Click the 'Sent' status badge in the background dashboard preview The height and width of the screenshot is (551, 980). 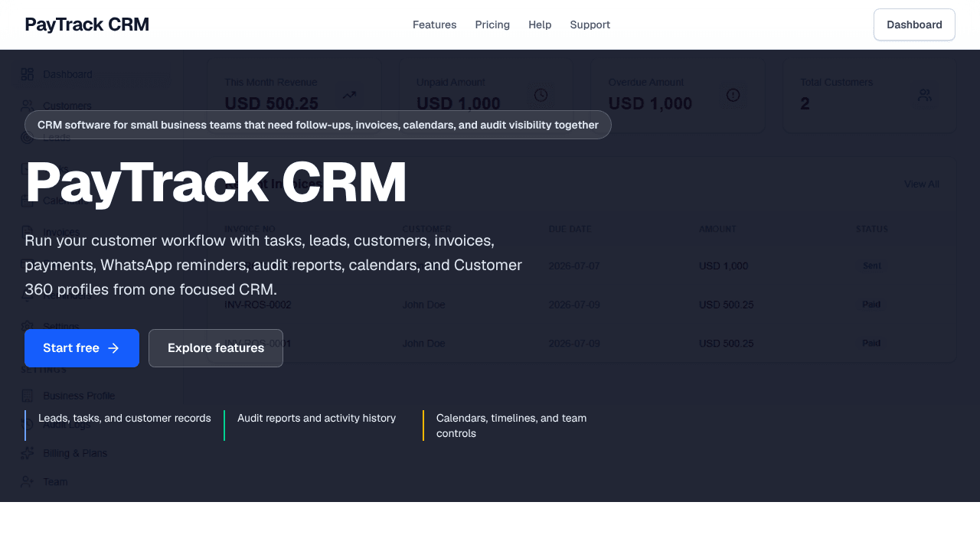pyautogui.click(x=872, y=266)
